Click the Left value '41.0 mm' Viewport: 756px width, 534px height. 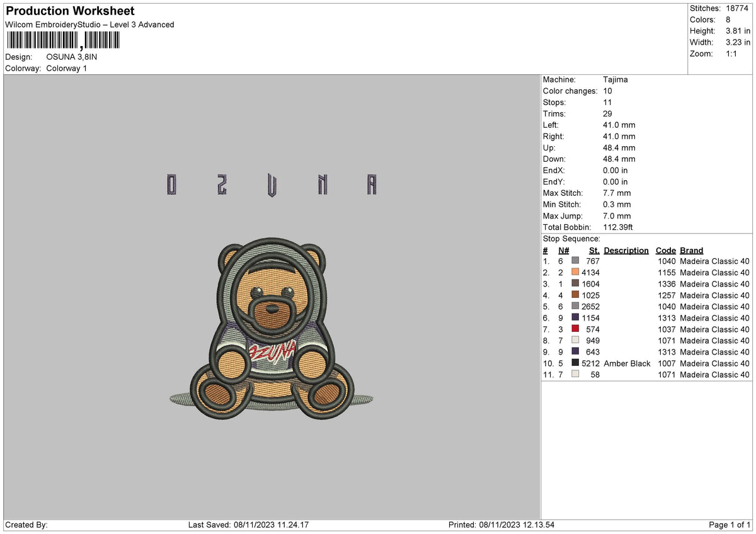click(619, 125)
